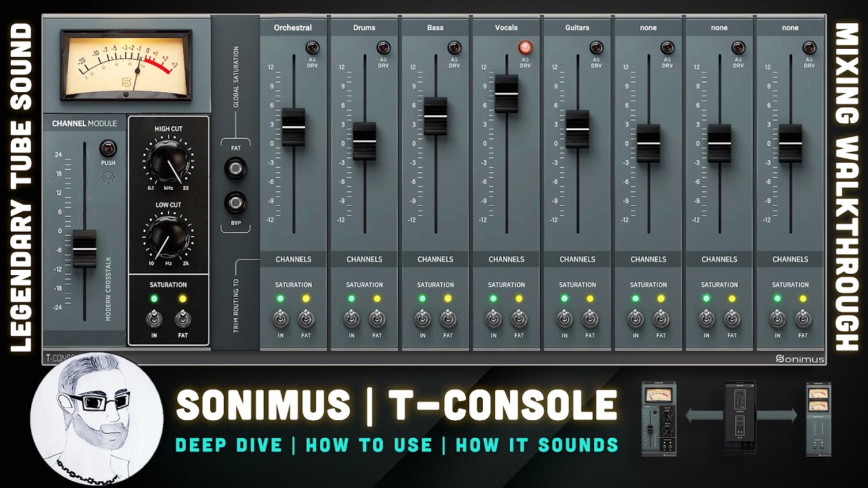Image resolution: width=868 pixels, height=488 pixels.
Task: Flip the FAT switch on Guitars channel
Action: point(590,318)
